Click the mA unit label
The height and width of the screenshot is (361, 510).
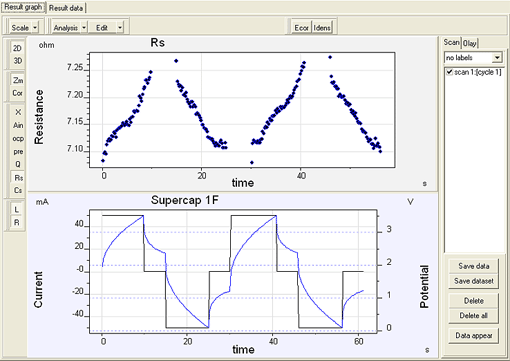click(42, 202)
